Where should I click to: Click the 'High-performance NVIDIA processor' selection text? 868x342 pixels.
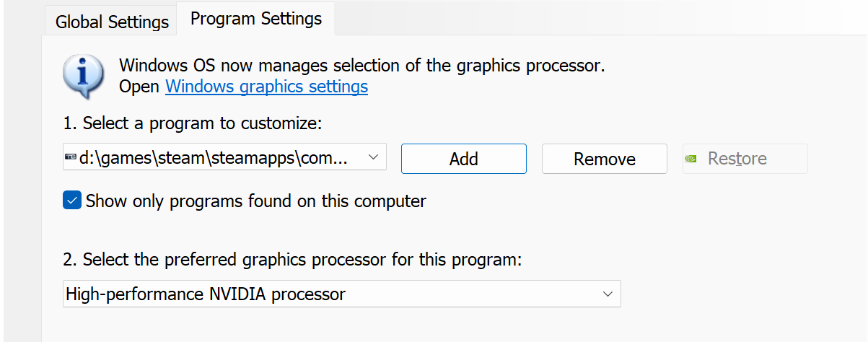pyautogui.click(x=206, y=294)
